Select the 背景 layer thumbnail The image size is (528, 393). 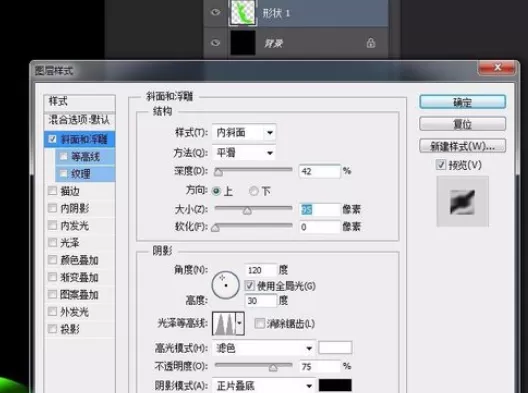[243, 43]
